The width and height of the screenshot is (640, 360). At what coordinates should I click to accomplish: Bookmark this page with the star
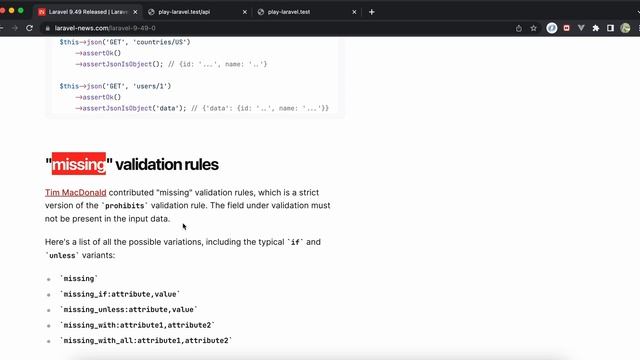[533, 28]
